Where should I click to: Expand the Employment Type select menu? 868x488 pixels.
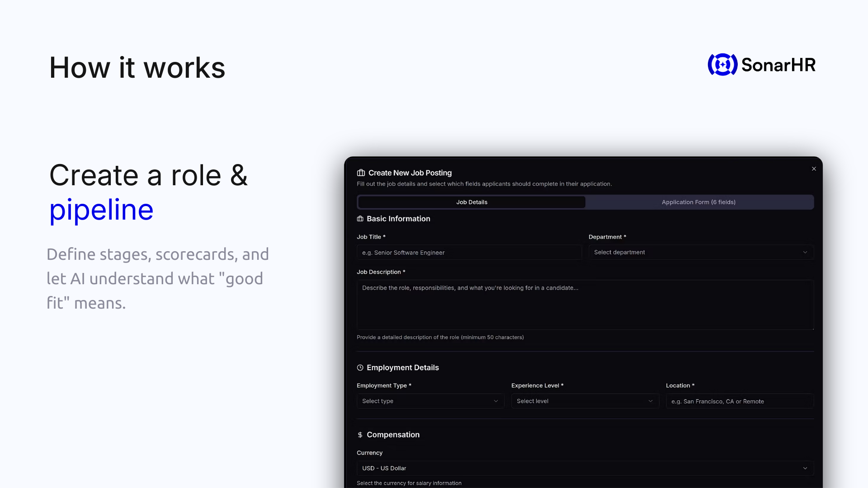pos(430,401)
